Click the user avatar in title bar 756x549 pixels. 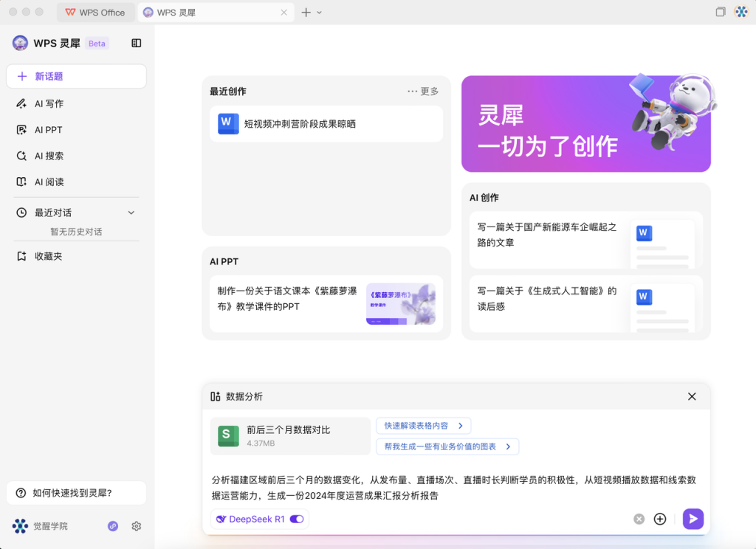[x=741, y=12]
